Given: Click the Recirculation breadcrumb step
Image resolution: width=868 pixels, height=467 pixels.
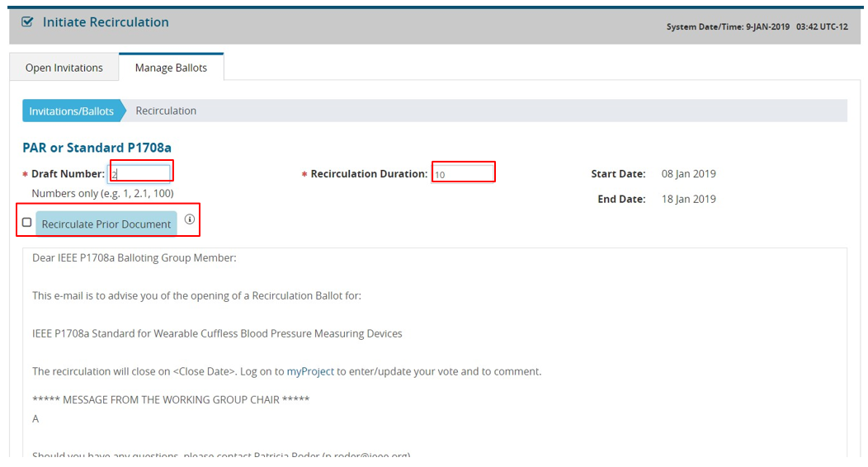Looking at the screenshot, I should click(x=166, y=111).
